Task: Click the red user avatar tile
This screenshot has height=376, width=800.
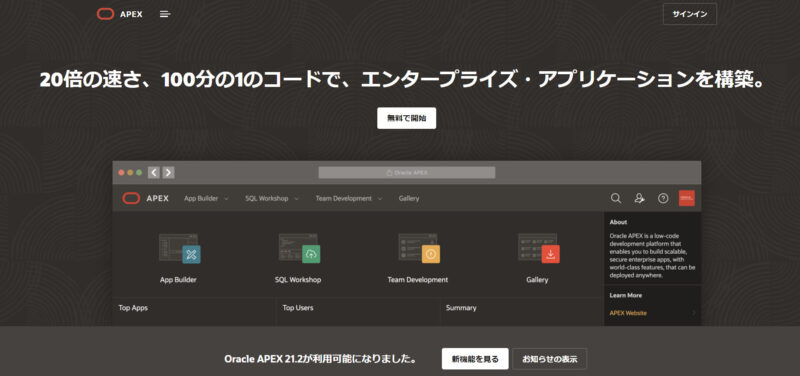Action: tap(686, 198)
